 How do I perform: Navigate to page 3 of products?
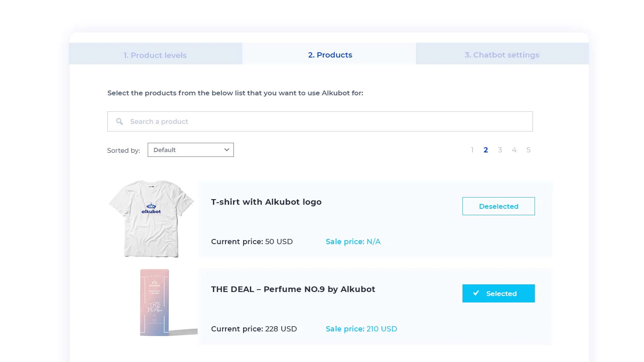(500, 150)
